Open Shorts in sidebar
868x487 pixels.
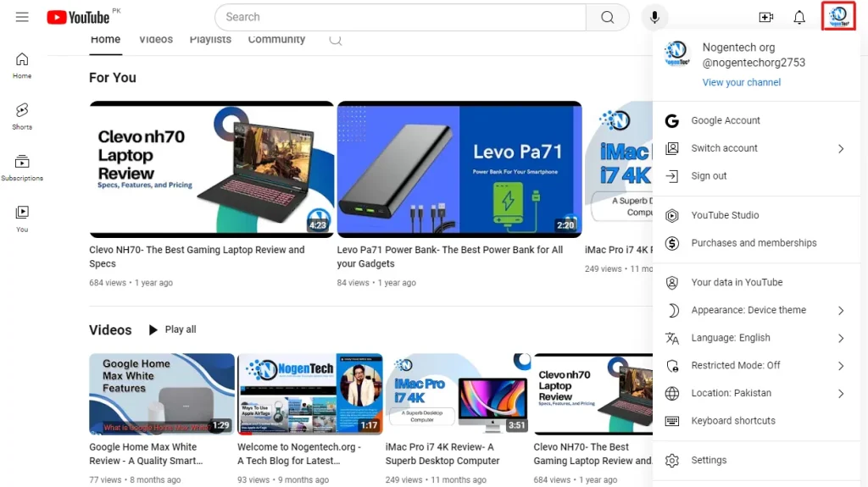point(22,117)
